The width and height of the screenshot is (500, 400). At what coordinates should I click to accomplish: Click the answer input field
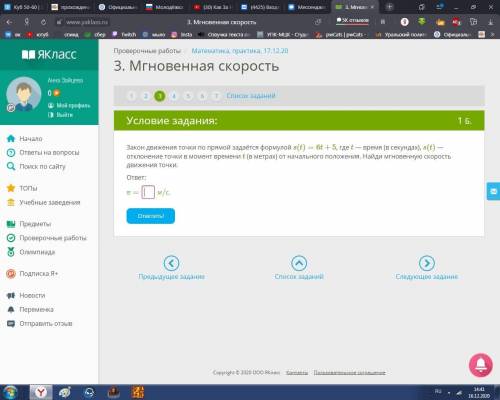tap(148, 192)
